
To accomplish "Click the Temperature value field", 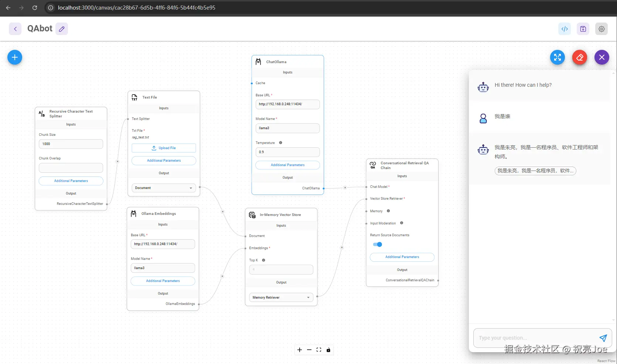I will click(x=287, y=152).
